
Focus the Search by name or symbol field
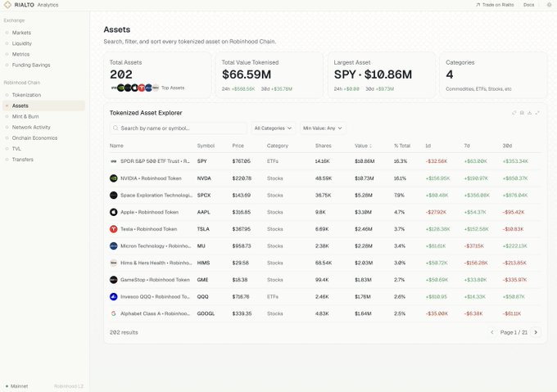178,128
